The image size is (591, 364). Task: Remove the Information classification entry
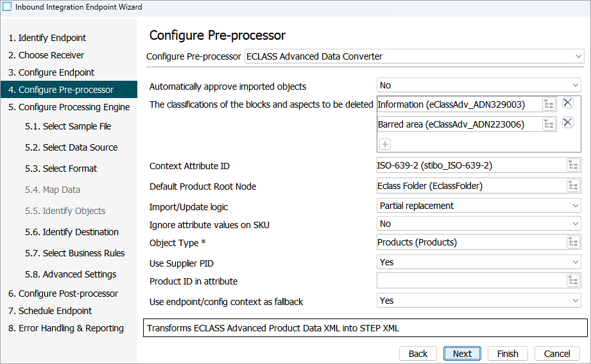point(567,103)
